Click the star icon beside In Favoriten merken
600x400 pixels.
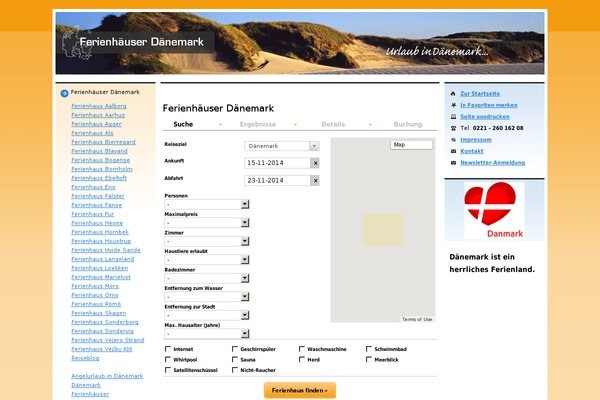[x=453, y=105]
